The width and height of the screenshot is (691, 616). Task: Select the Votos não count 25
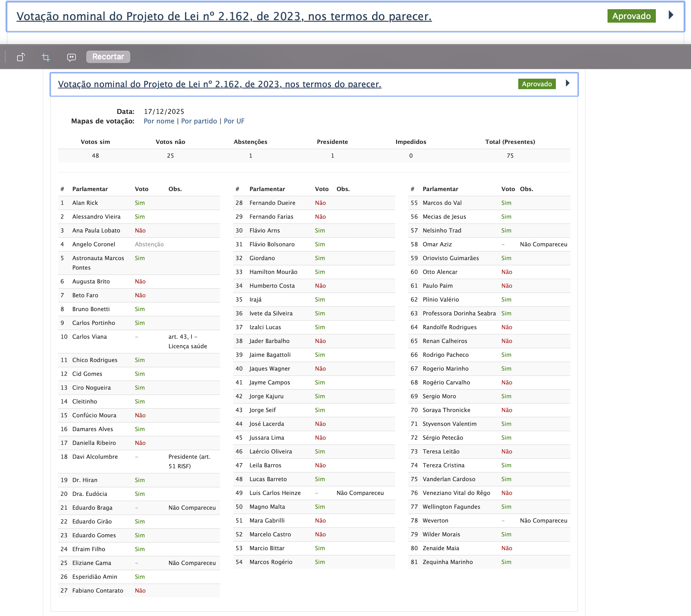171,156
